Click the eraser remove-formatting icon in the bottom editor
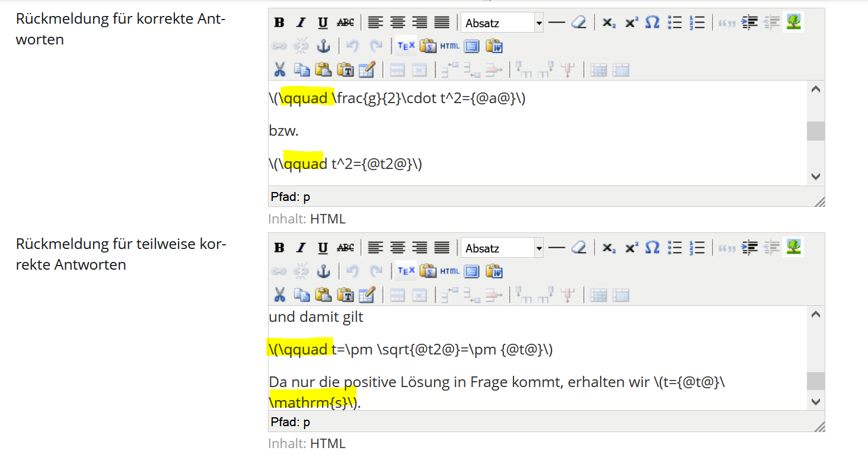This screenshot has height=457, width=868. 579,248
